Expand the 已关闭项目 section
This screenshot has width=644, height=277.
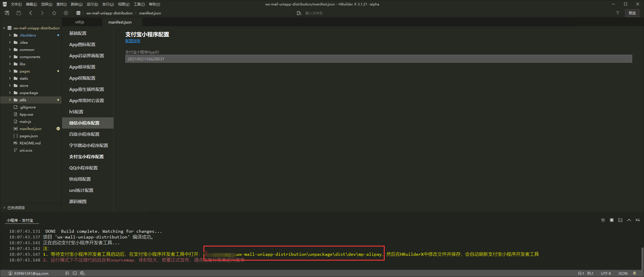4,208
